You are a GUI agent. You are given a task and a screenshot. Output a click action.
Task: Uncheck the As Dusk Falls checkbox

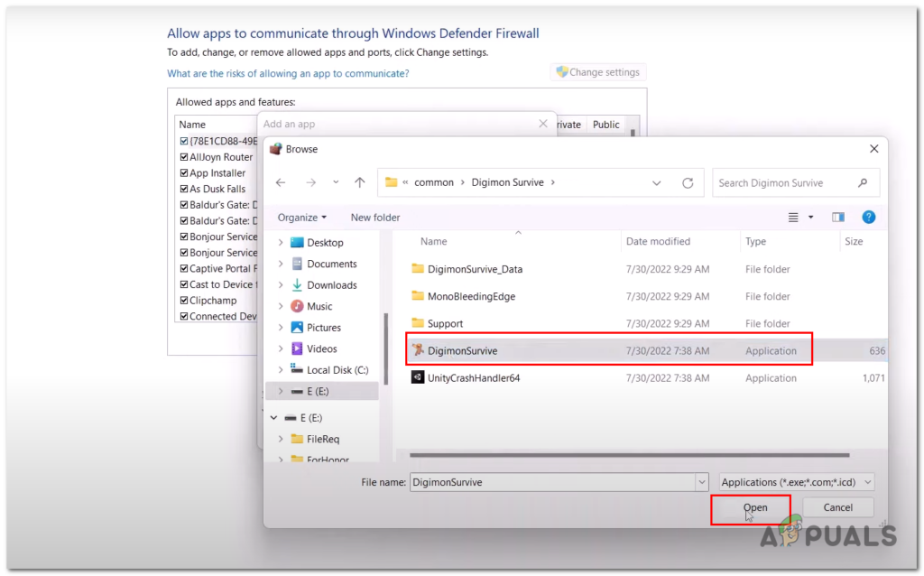click(184, 189)
